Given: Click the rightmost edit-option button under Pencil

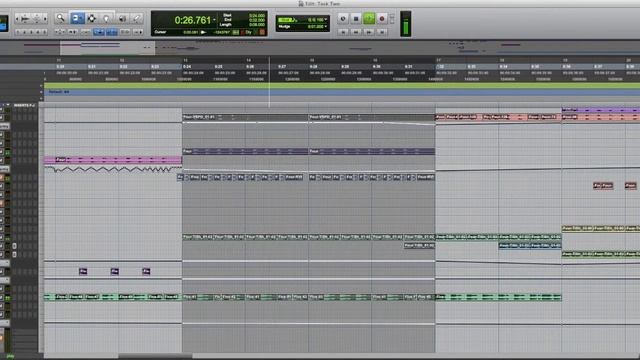Looking at the screenshot, I should pos(138,32).
